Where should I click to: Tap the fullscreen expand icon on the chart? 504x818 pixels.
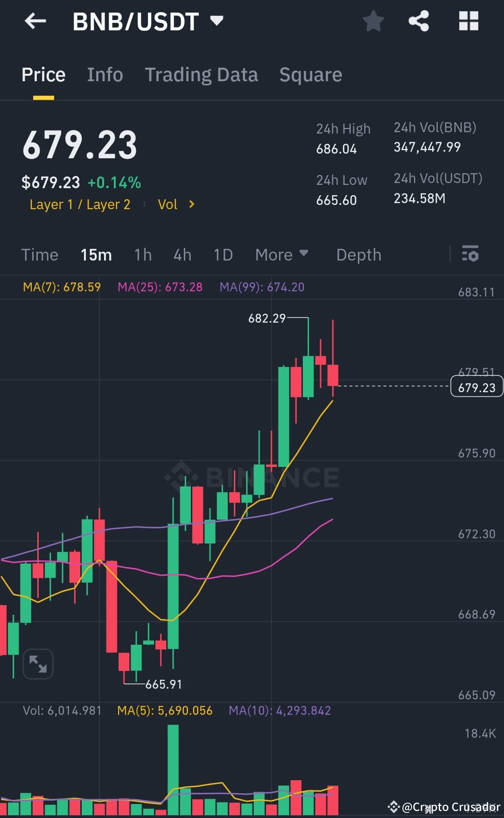coord(38,663)
